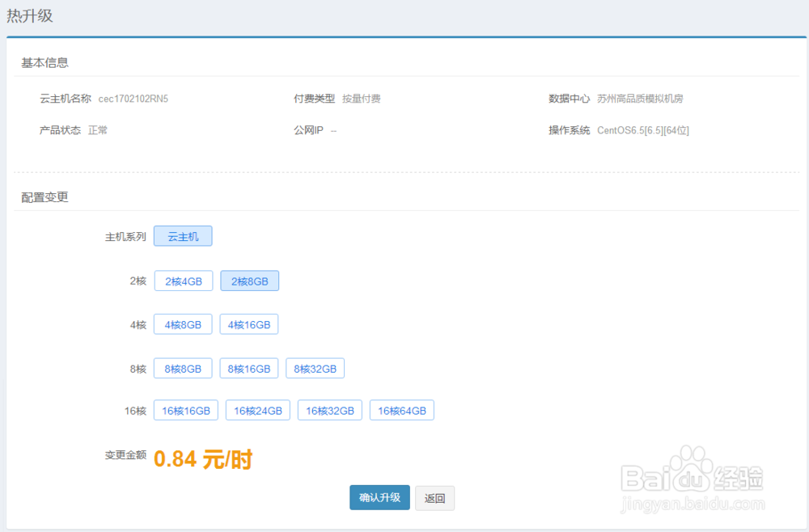Pick the 8核32GB configuration
This screenshot has height=532, width=809.
315,368
